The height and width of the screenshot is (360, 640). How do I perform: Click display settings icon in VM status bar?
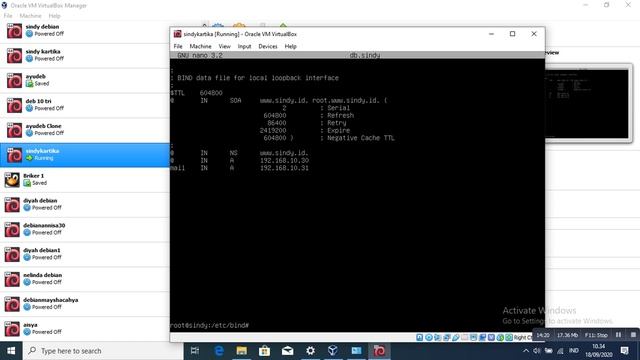point(473,338)
